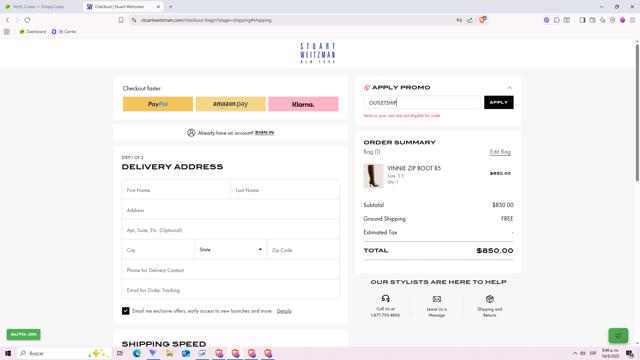
Task: Open File Explorer from taskbar
Action: (169, 353)
